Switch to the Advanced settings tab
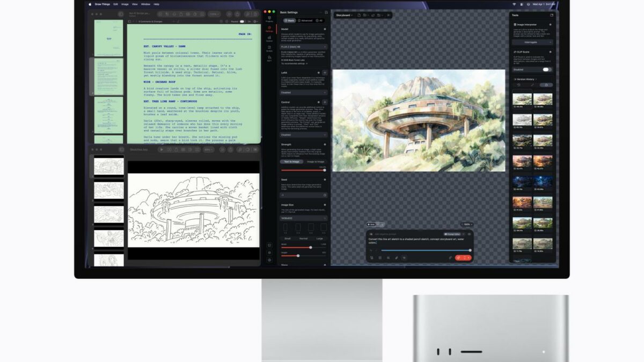Screen dimensions: 644x362 click(305, 20)
